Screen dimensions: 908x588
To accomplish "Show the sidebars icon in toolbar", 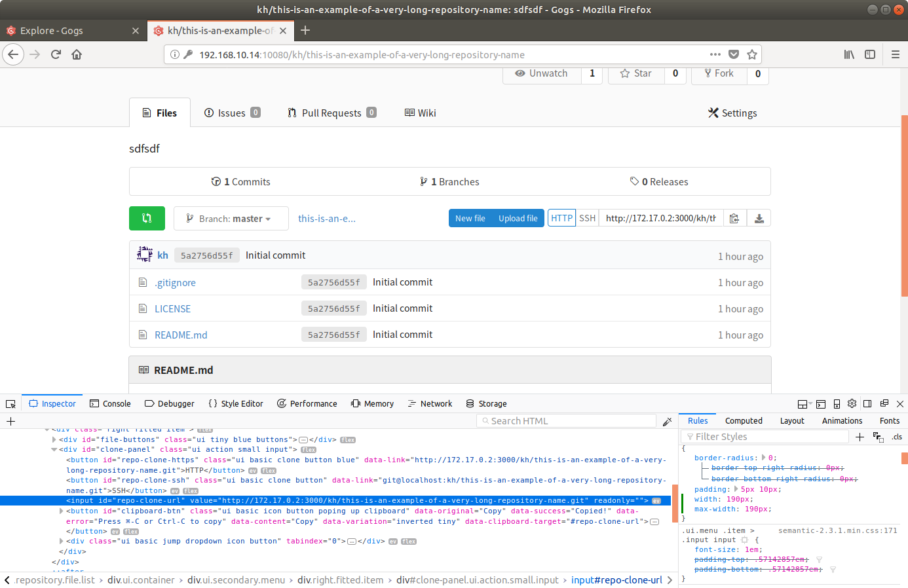I will click(870, 54).
